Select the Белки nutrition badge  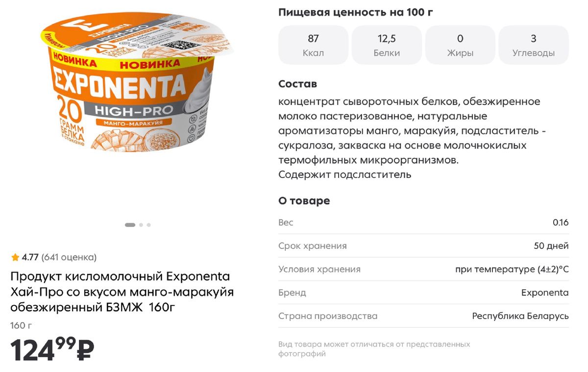387,44
